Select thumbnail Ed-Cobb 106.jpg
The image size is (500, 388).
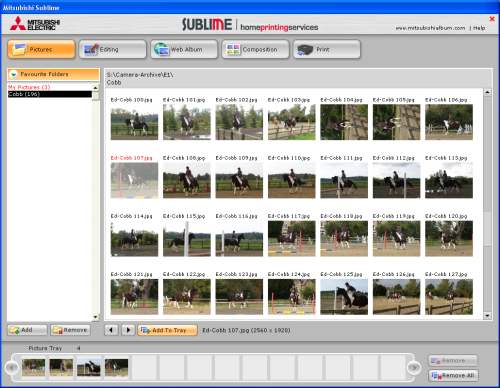click(x=449, y=122)
